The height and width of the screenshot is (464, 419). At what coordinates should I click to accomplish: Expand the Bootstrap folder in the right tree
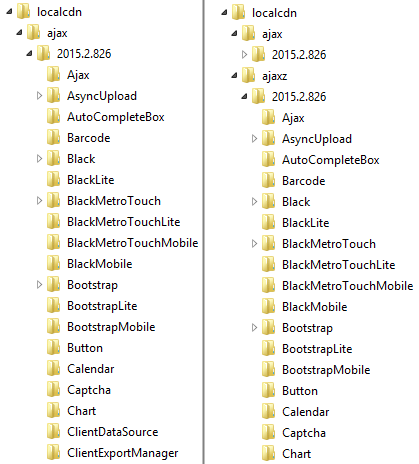coord(254,328)
